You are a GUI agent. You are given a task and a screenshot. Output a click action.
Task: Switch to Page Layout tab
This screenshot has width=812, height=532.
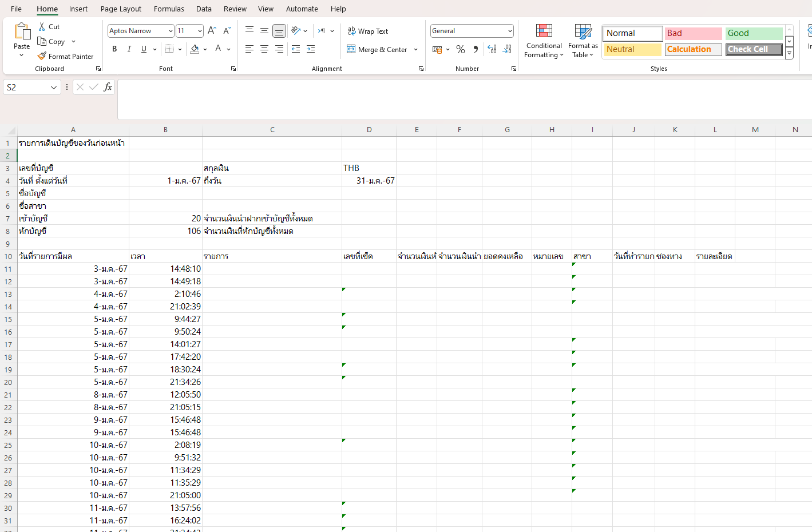121,9
